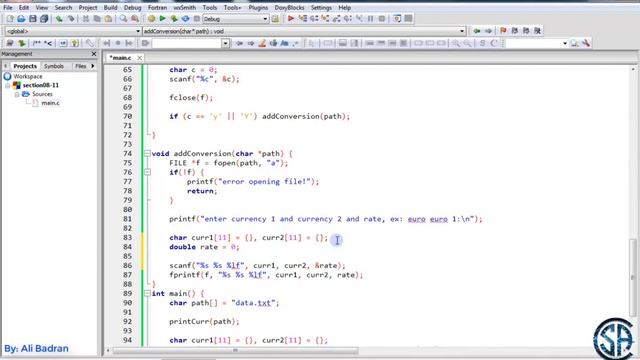Click the Stop debugger icon
Screen dimensions: 640x360
coord(382,19)
